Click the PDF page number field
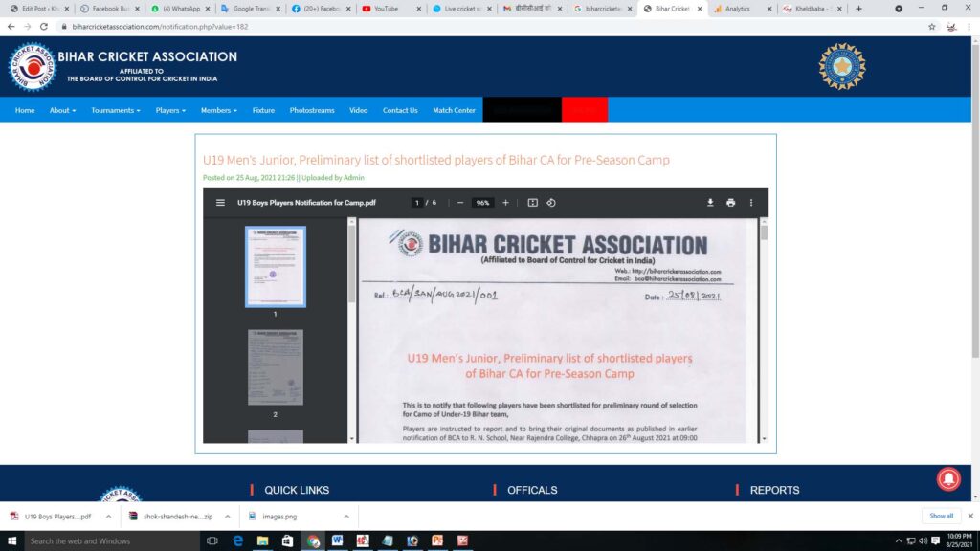Viewport: 980px width, 551px height. click(x=417, y=203)
